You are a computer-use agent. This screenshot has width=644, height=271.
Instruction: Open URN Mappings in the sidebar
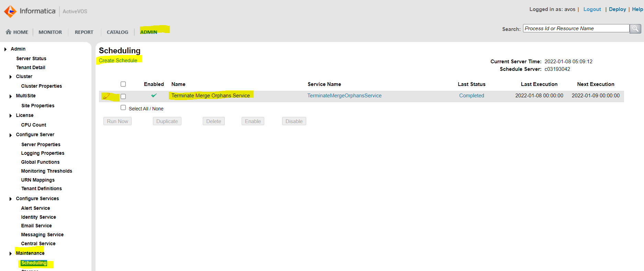(38, 180)
